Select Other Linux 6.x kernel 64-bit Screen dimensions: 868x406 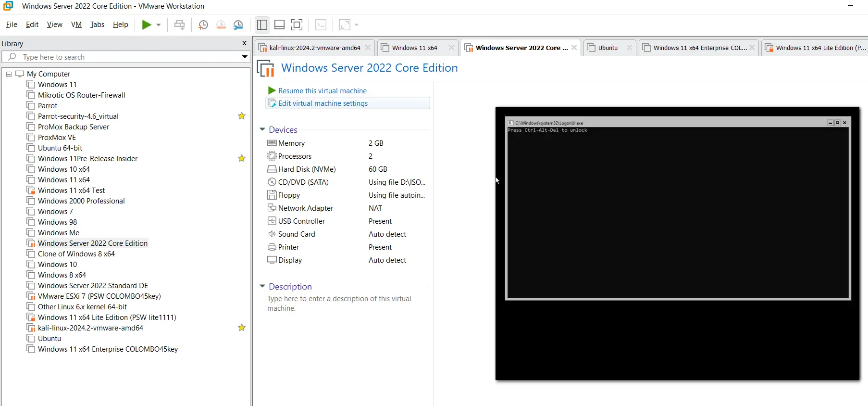[83, 307]
